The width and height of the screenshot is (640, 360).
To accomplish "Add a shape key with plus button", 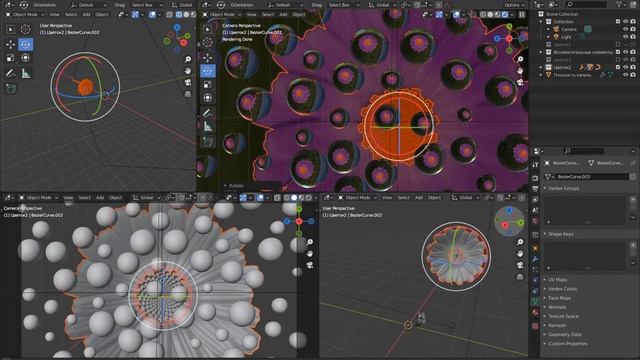I will [633, 245].
